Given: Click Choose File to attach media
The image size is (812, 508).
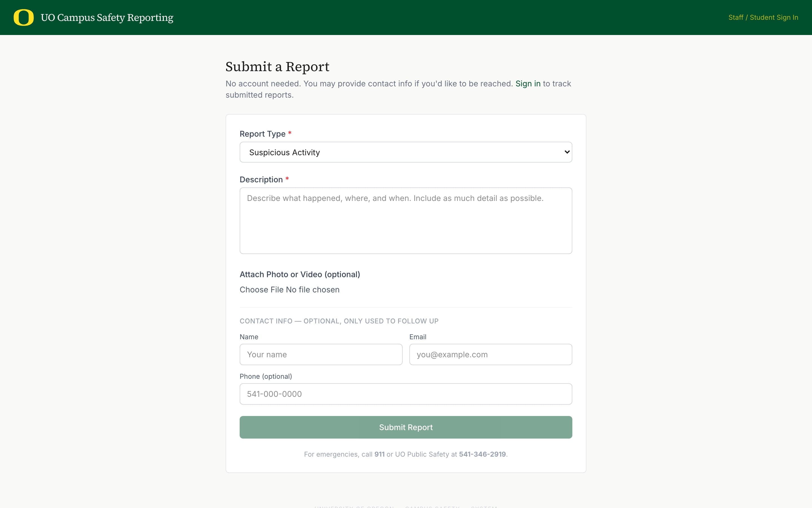Looking at the screenshot, I should (261, 290).
